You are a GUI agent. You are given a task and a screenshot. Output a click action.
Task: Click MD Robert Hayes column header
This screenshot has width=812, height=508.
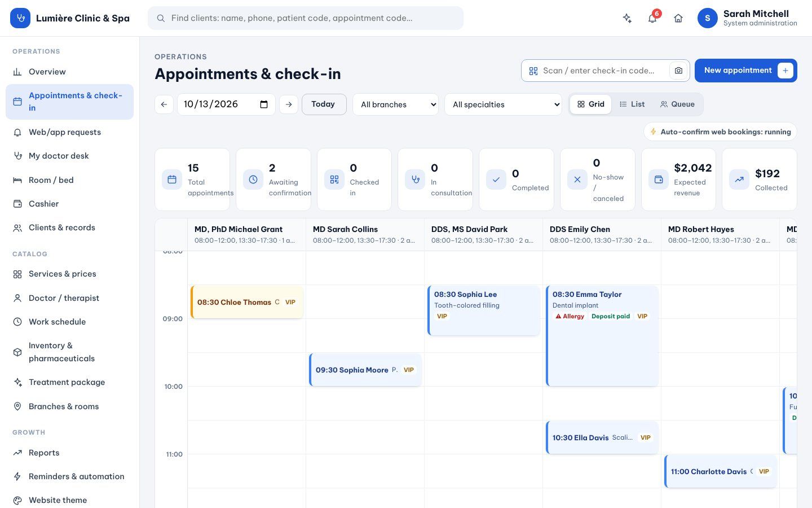[720, 234]
